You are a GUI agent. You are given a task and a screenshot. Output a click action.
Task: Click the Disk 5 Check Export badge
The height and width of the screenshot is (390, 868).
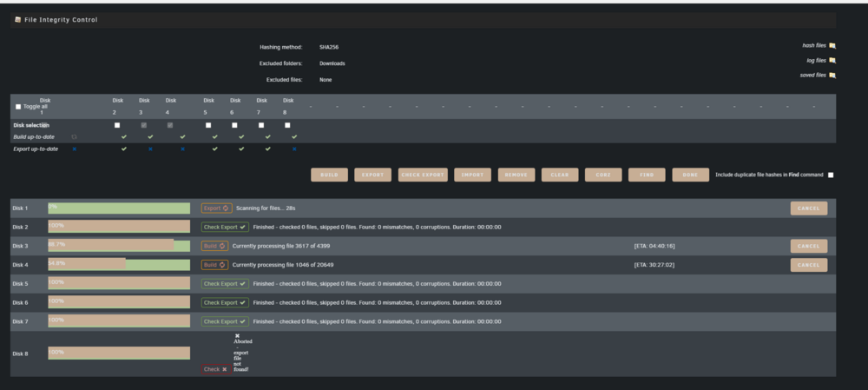click(225, 284)
